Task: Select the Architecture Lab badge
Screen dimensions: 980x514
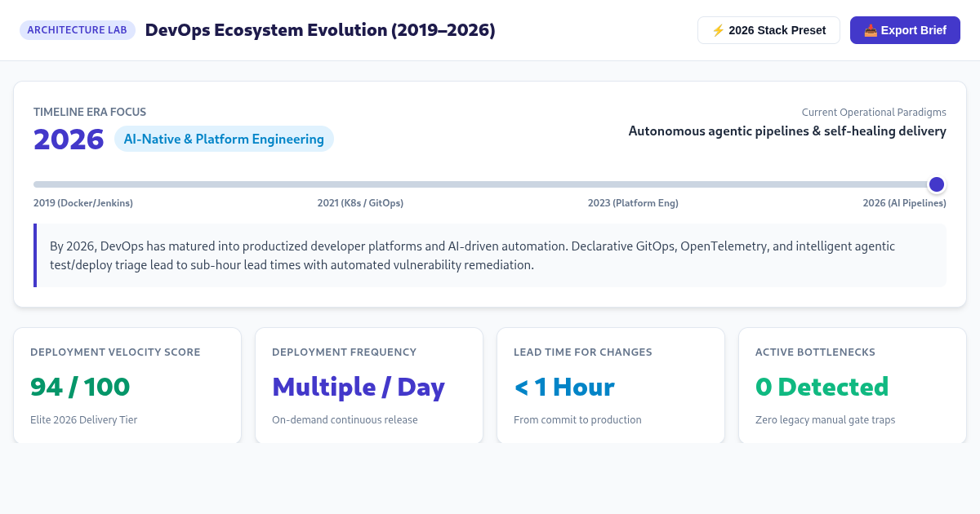Action: click(78, 30)
